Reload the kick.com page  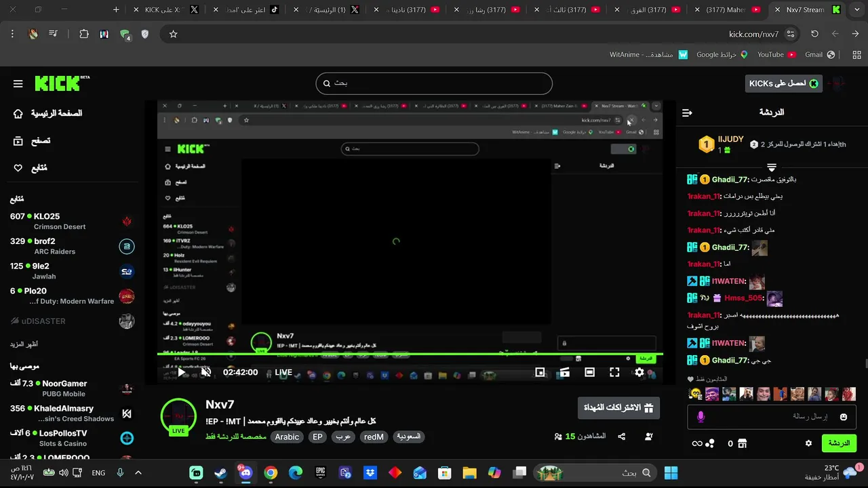(x=814, y=34)
